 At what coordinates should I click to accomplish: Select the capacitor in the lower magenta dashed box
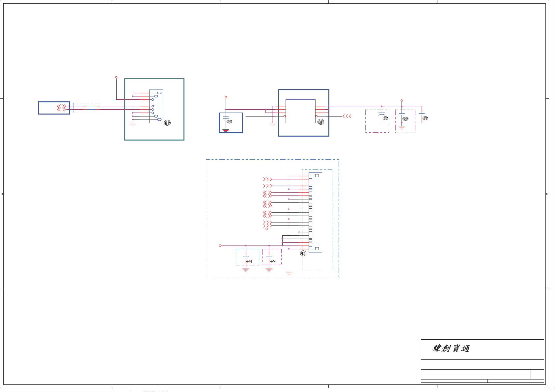(x=269, y=257)
